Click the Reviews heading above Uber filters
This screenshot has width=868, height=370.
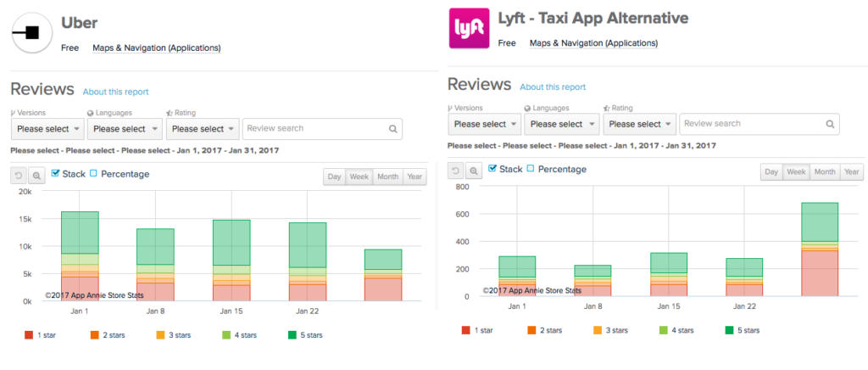coord(42,89)
